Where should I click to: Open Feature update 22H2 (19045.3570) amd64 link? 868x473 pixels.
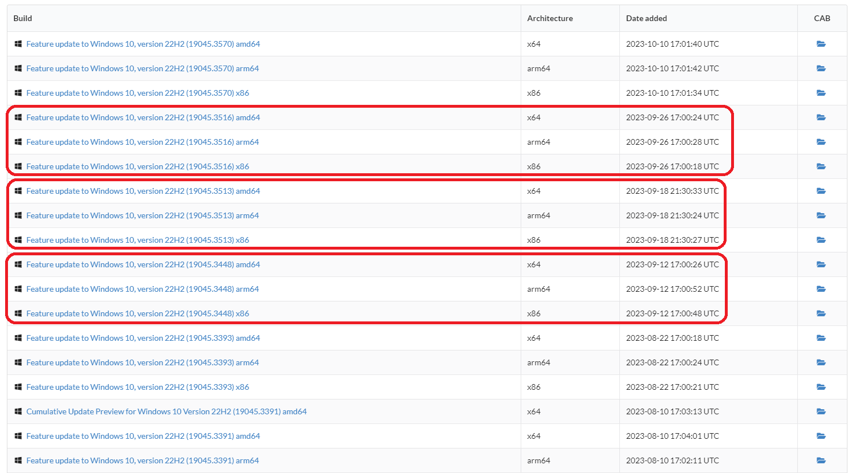tap(143, 44)
